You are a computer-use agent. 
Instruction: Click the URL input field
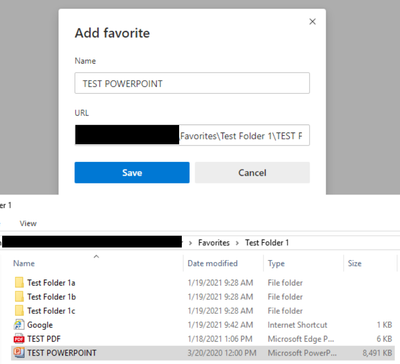pyautogui.click(x=192, y=135)
